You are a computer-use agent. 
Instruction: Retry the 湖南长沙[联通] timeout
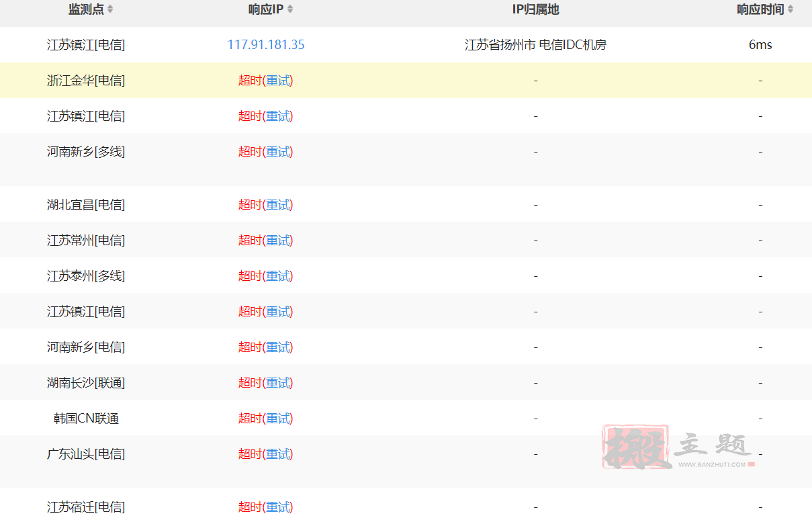[278, 383]
